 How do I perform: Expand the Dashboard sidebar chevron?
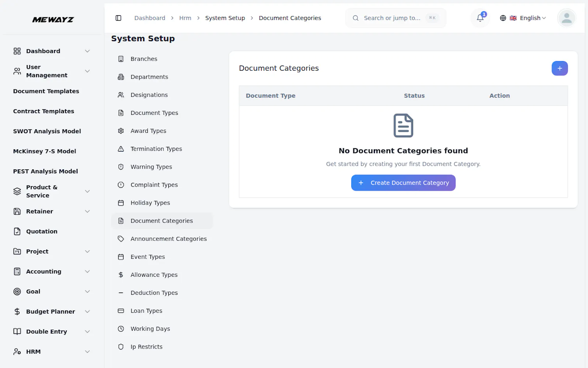pyautogui.click(x=87, y=51)
